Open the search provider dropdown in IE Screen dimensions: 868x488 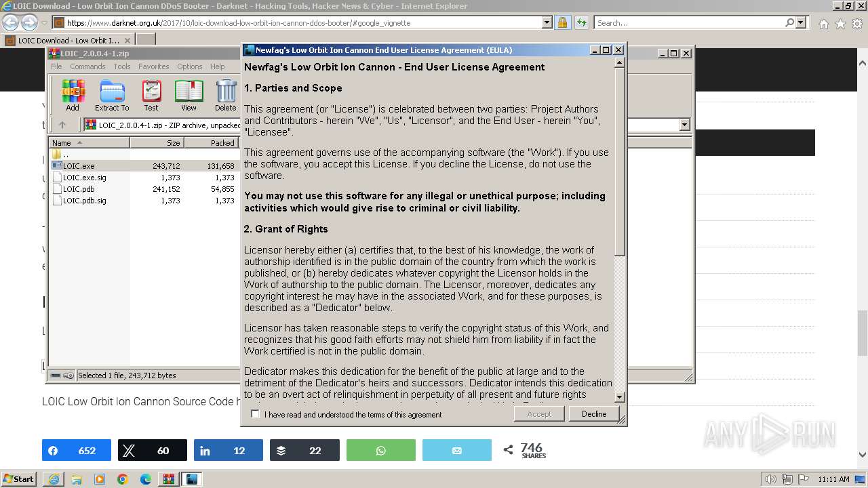(x=801, y=23)
